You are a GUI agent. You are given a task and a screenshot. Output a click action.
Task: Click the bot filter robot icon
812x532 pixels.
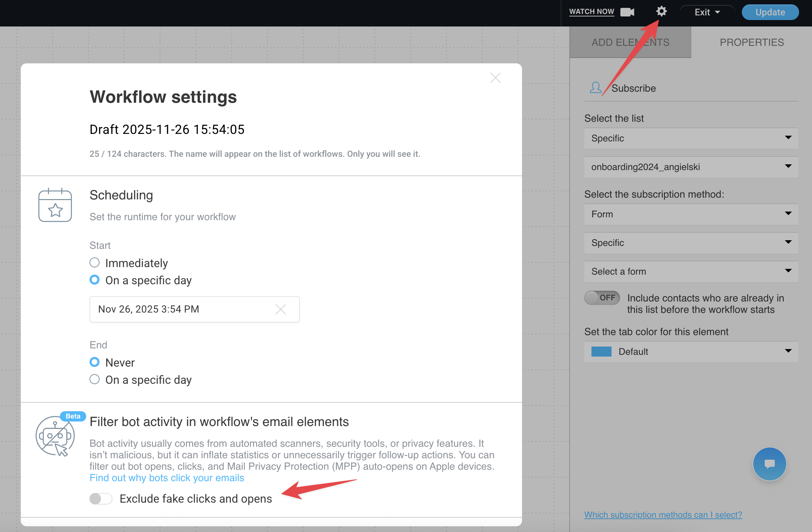pyautogui.click(x=55, y=436)
